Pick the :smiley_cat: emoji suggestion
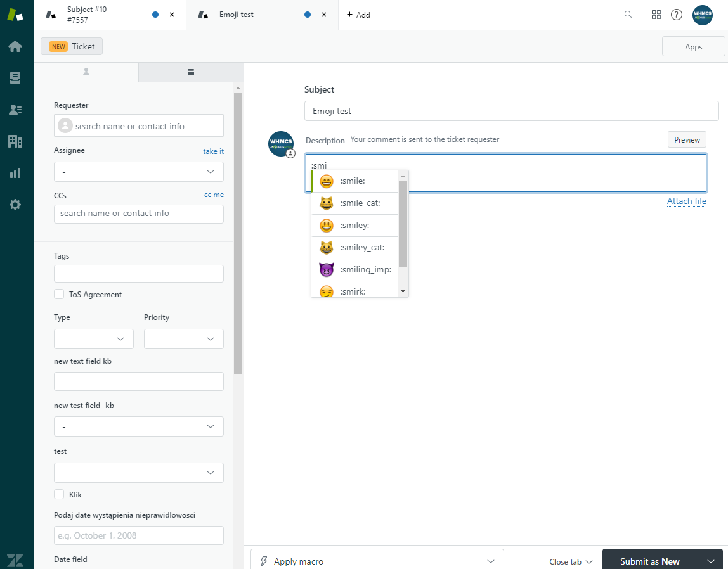Viewport: 728px width, 569px height. 354,248
